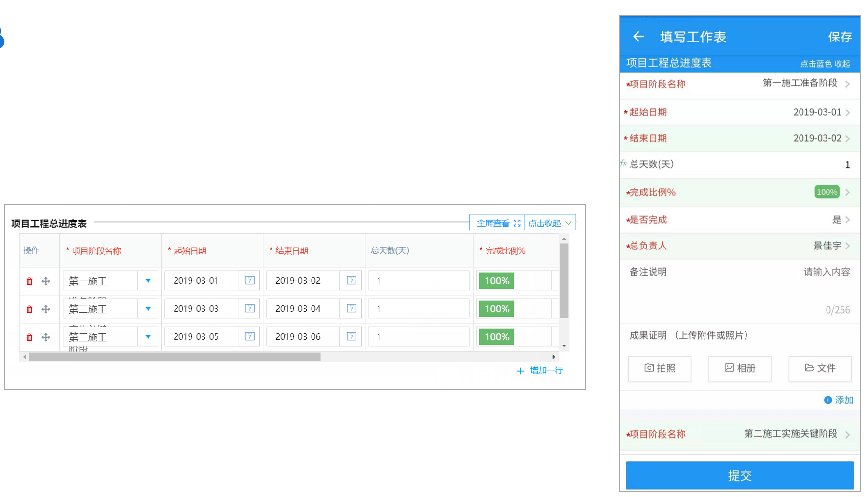Tap the back arrow in 填写工作表 header
This screenshot has width=868, height=497.
(638, 37)
